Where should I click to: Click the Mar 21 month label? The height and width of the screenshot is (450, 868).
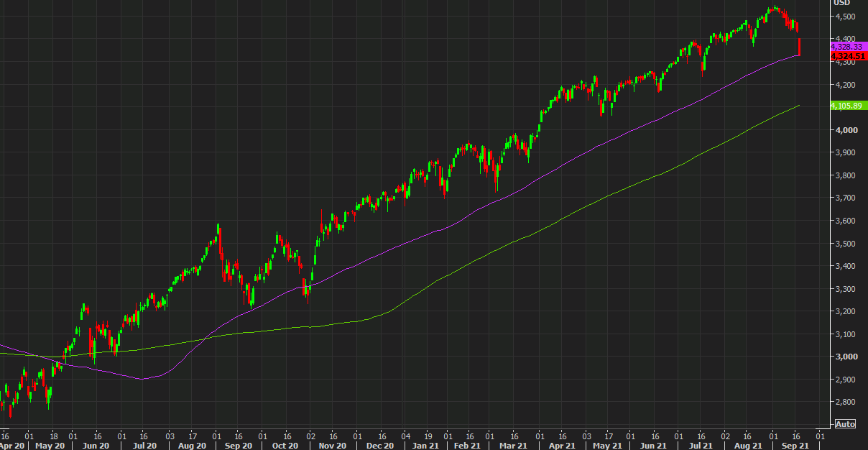tap(513, 446)
